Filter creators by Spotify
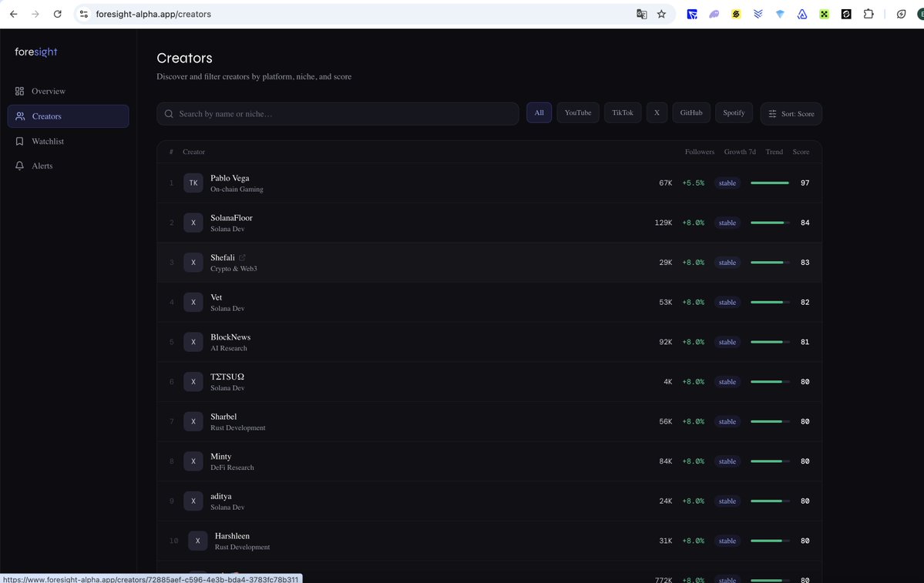 point(734,112)
